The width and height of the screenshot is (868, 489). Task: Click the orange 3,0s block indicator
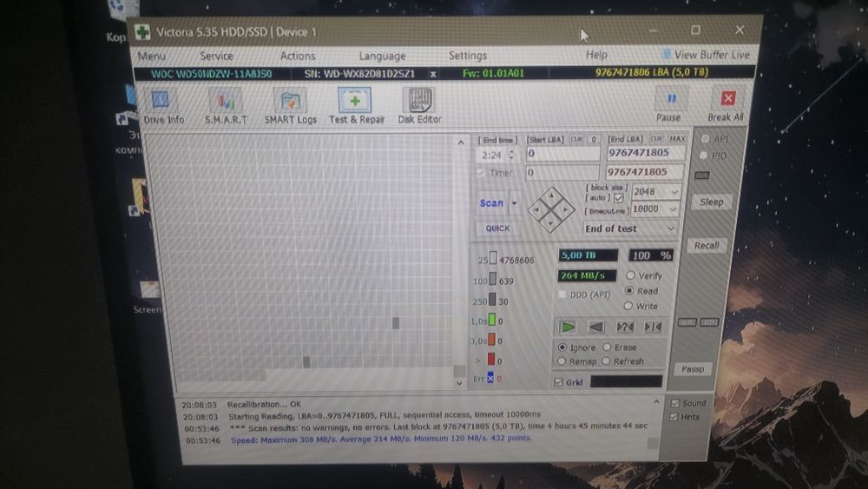coord(491,340)
